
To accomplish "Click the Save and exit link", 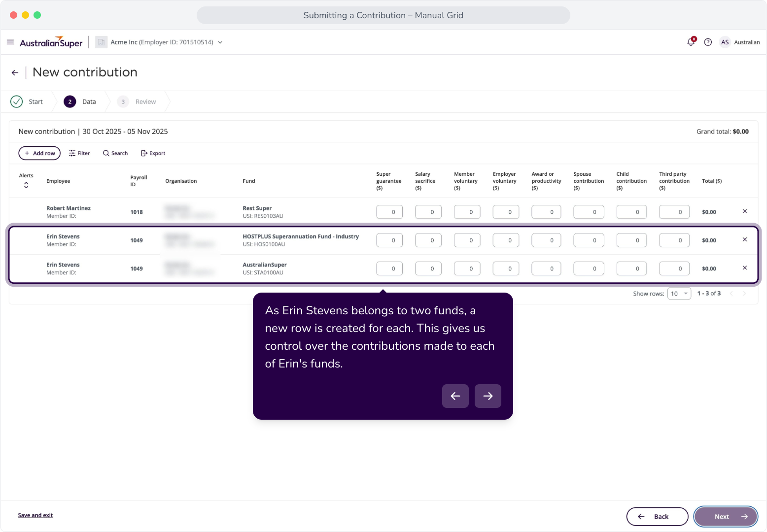I will [x=35, y=515].
